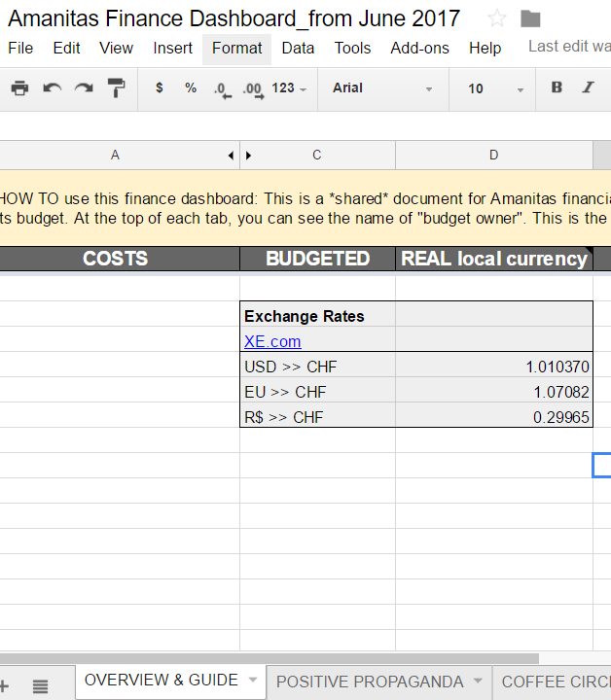Open the Edit menu
The width and height of the screenshot is (611, 700).
click(x=66, y=49)
